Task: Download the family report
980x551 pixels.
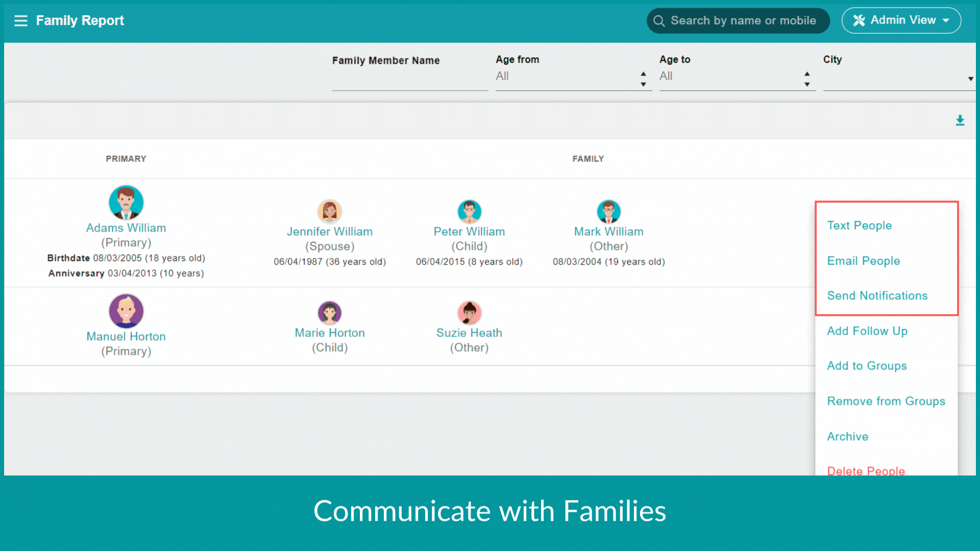Action: [960, 120]
